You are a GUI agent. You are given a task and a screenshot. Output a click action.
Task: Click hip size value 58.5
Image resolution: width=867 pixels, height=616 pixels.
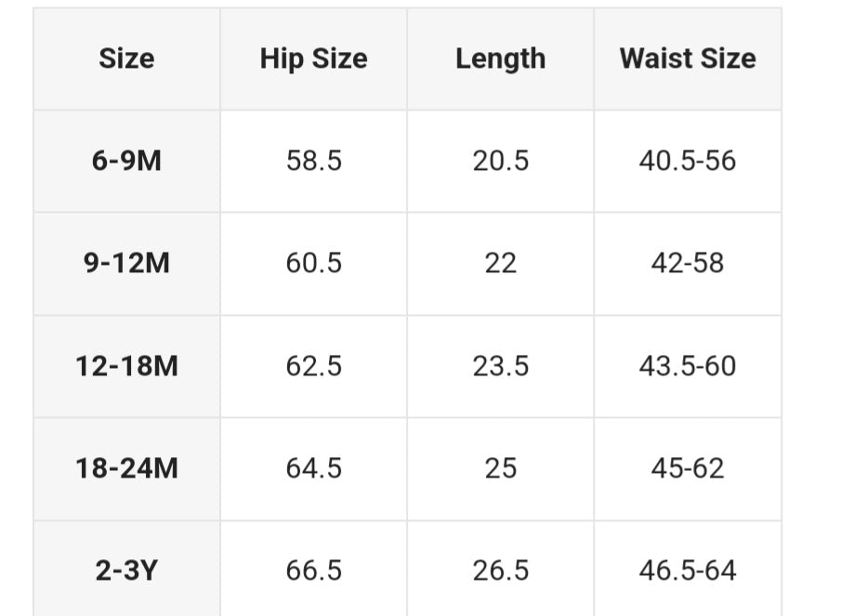coord(313,161)
